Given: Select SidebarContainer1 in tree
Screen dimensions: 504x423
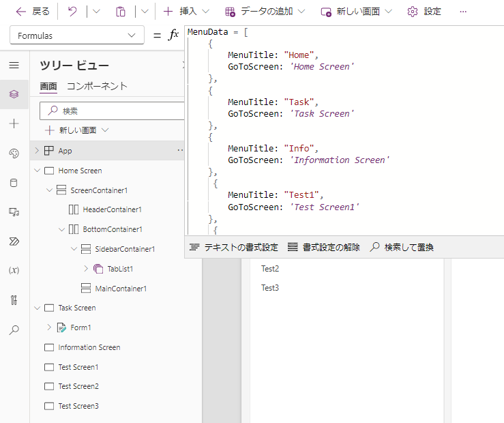Looking at the screenshot, I should point(125,249).
